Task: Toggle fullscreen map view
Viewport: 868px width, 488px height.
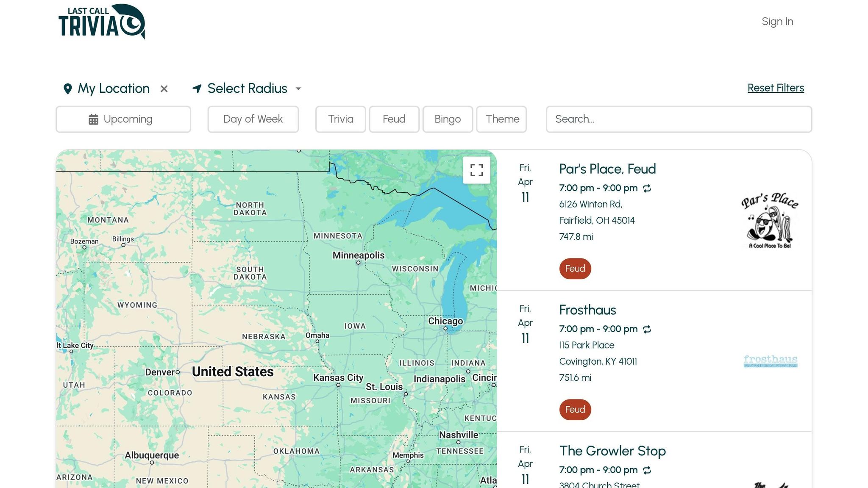Action: click(477, 170)
